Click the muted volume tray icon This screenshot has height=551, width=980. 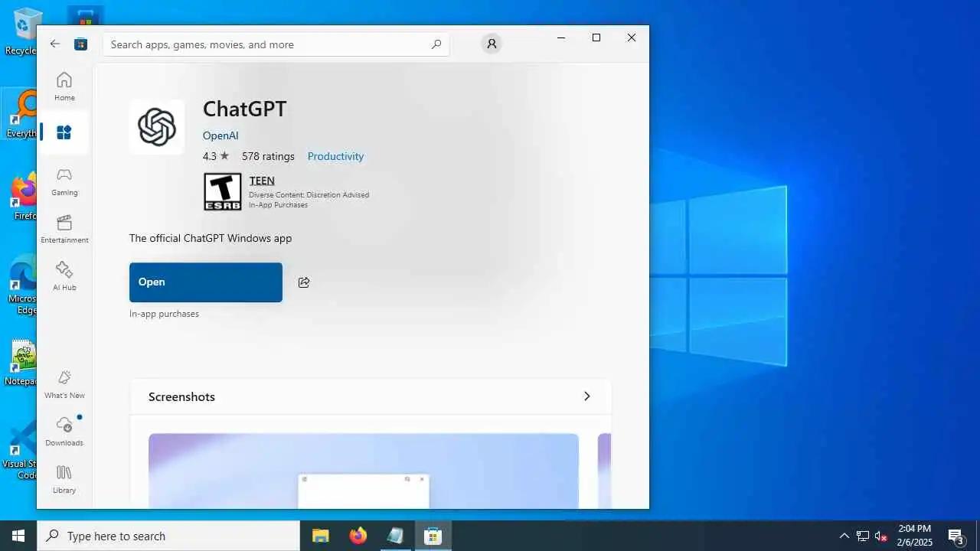[x=881, y=536]
